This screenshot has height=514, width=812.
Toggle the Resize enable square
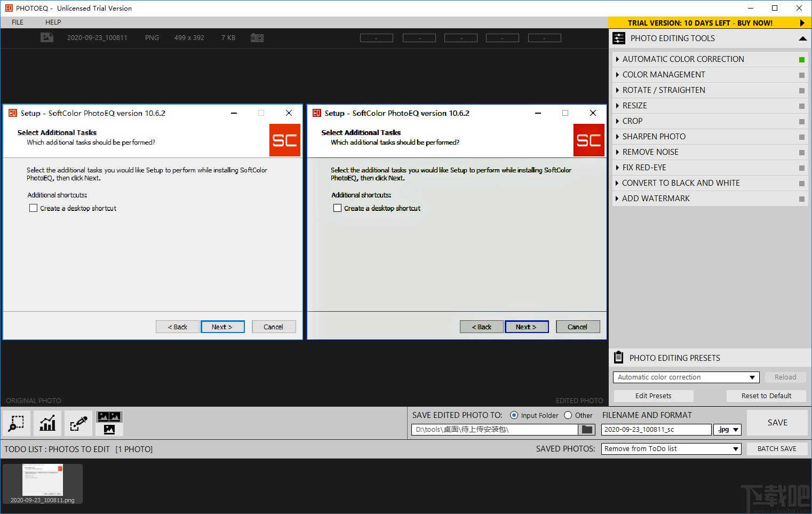click(x=802, y=106)
